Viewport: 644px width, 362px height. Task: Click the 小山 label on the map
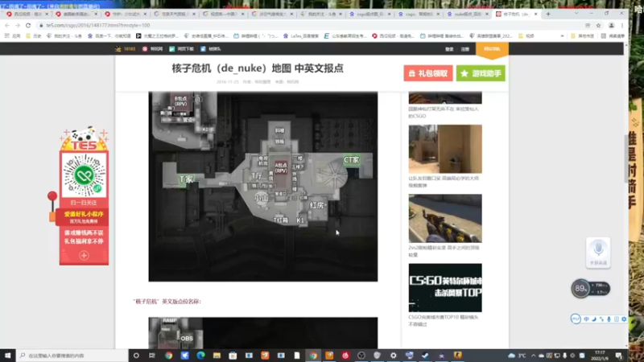pyautogui.click(x=261, y=198)
